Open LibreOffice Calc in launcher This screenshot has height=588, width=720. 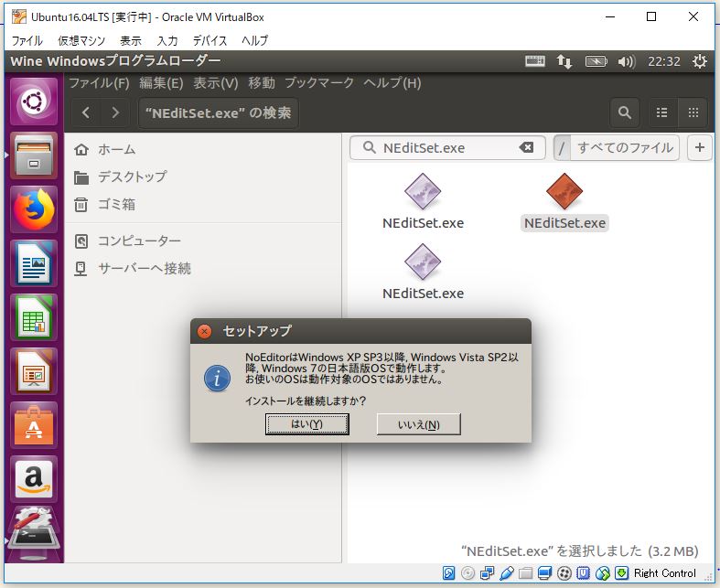(34, 317)
